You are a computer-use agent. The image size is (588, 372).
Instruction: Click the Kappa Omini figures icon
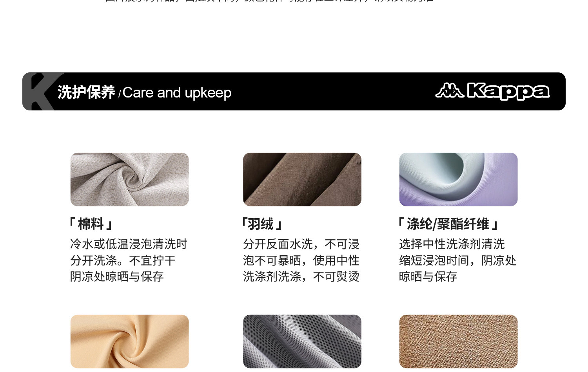click(x=450, y=90)
